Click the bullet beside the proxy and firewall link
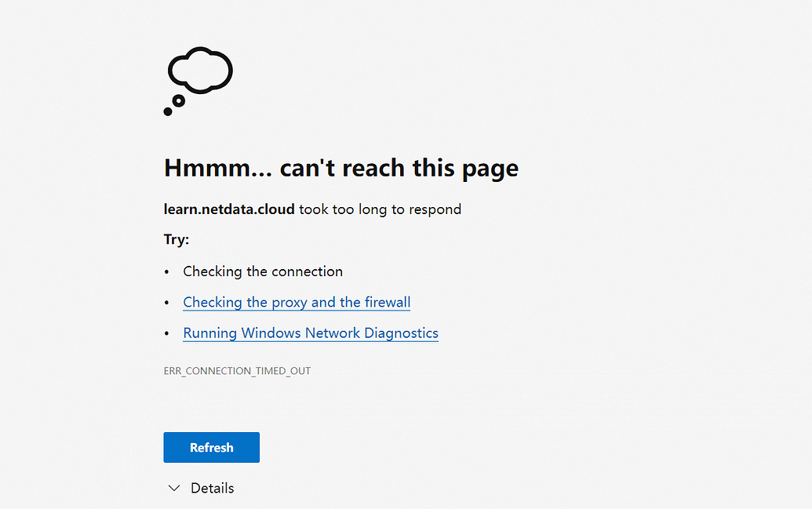Image resolution: width=812 pixels, height=509 pixels. (167, 303)
